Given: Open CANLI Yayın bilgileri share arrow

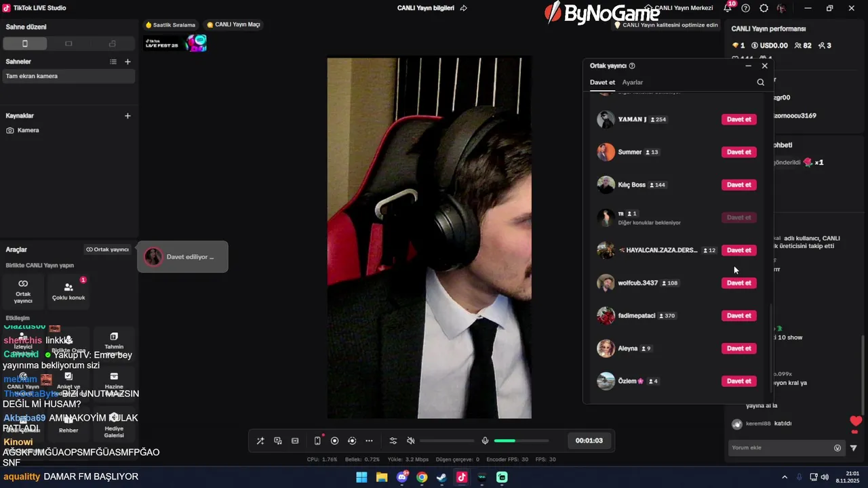Looking at the screenshot, I should pyautogui.click(x=464, y=8).
